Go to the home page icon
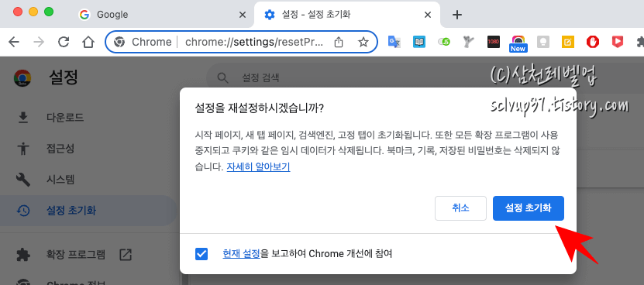Viewport: 644px width, 285px height. click(88, 42)
